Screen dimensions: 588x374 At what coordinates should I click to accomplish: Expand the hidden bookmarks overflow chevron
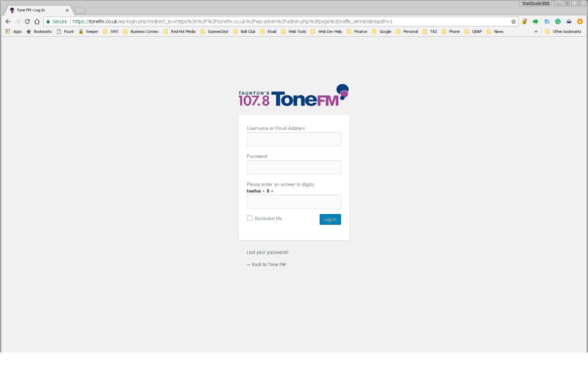pyautogui.click(x=536, y=32)
